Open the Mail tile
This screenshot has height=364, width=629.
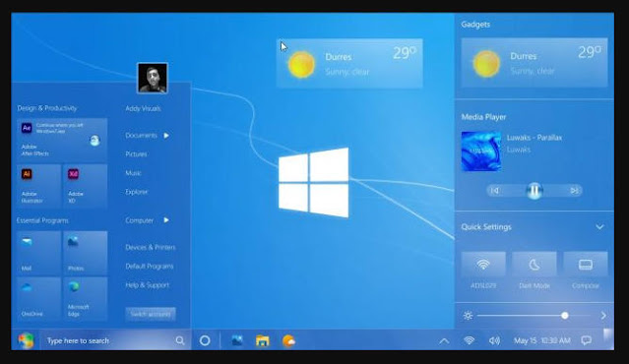[39, 253]
